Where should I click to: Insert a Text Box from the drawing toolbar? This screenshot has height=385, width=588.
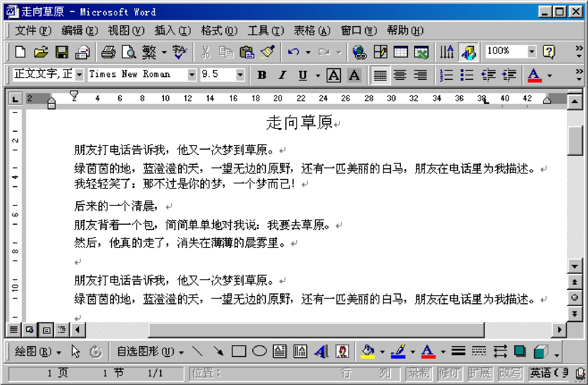click(x=279, y=352)
